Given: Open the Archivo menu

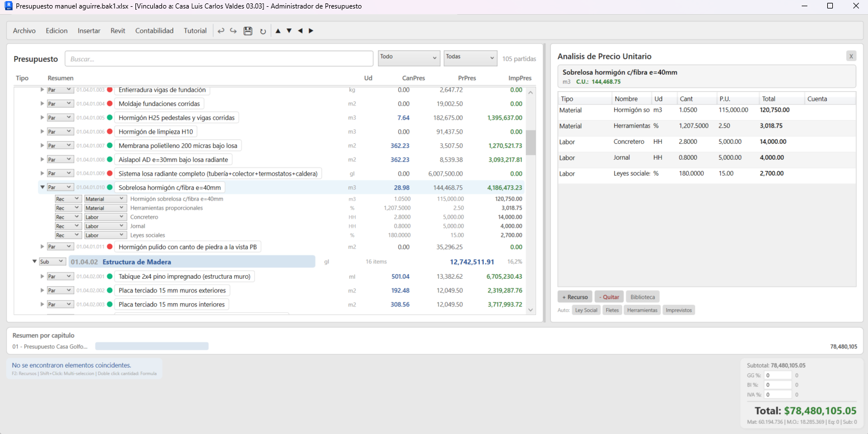Looking at the screenshot, I should pos(24,31).
